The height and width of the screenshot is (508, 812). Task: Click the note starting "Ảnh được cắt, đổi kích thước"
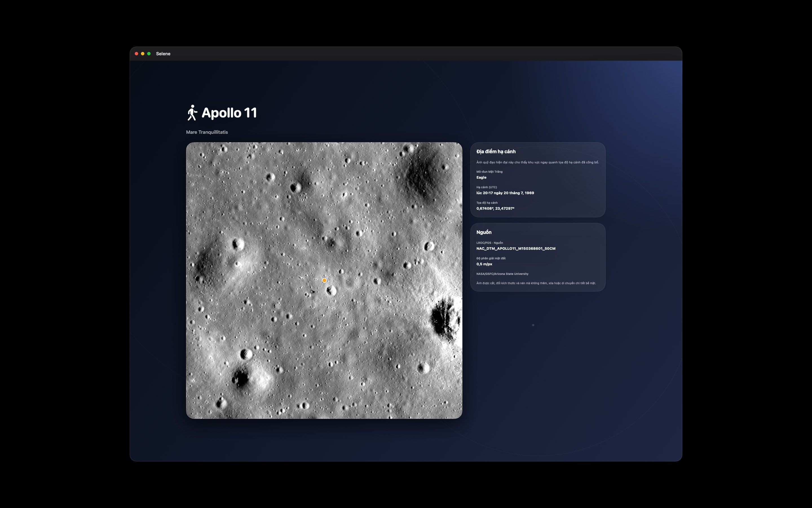click(x=536, y=283)
